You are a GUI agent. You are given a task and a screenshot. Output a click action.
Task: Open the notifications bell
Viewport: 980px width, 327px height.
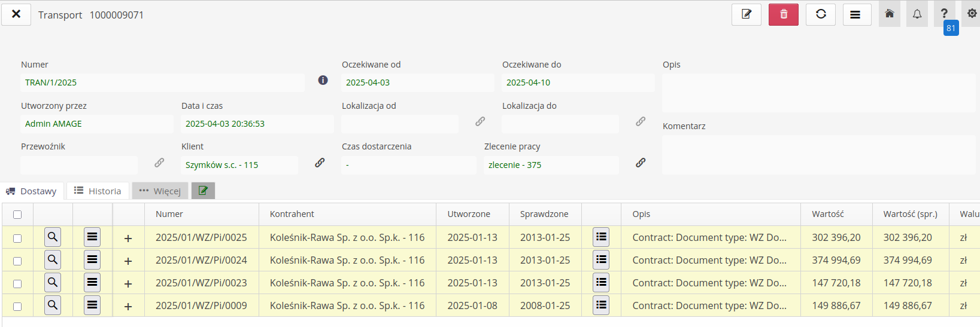coord(917,14)
